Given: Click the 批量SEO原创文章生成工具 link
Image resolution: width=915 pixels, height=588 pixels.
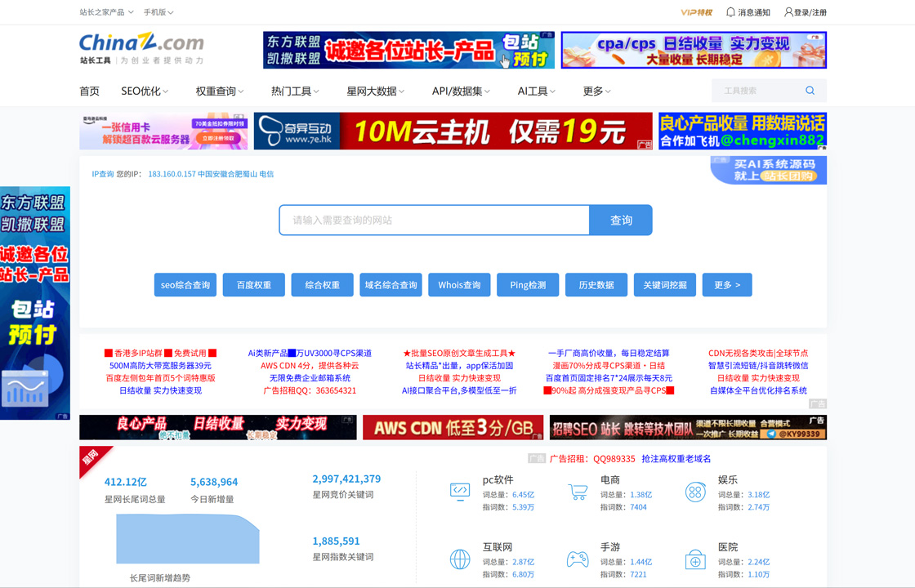Looking at the screenshot, I should click(459, 353).
